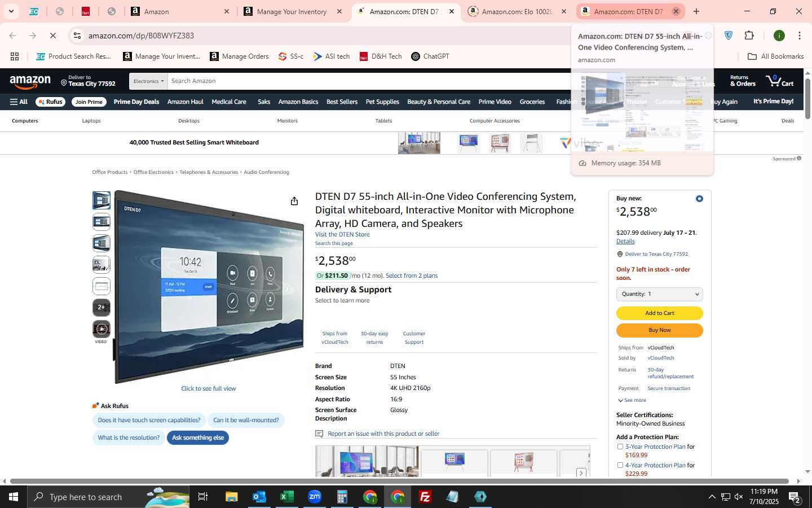Open Chrome three-dot menu
This screenshot has height=508, width=812.
click(800, 36)
